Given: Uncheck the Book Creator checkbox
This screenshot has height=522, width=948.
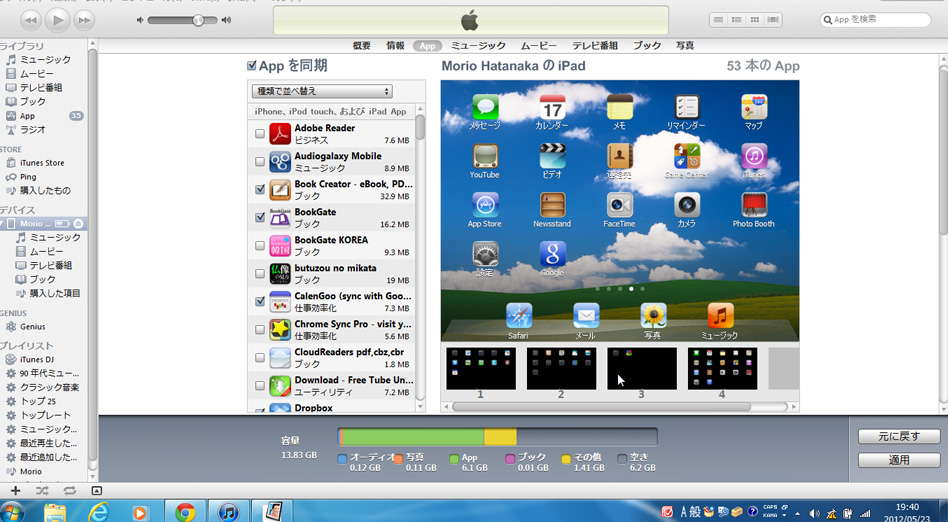Looking at the screenshot, I should click(x=260, y=189).
